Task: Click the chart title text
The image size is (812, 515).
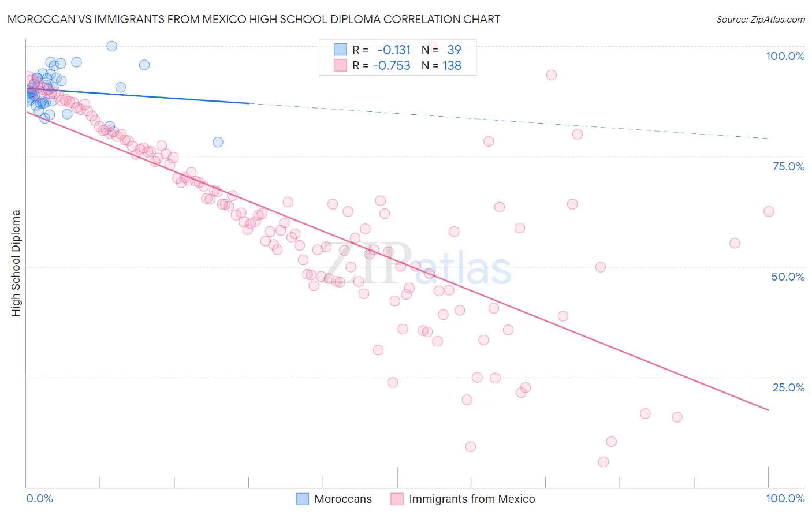Action: (x=254, y=19)
